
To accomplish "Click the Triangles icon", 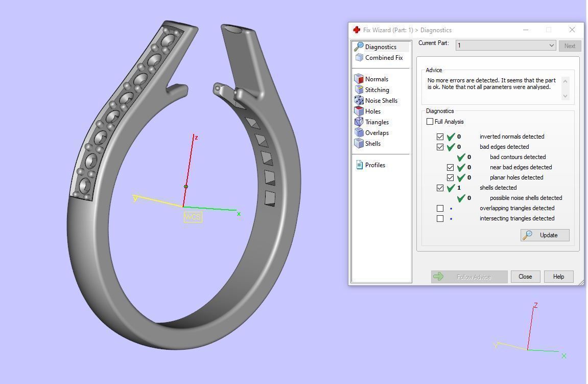I will point(359,122).
